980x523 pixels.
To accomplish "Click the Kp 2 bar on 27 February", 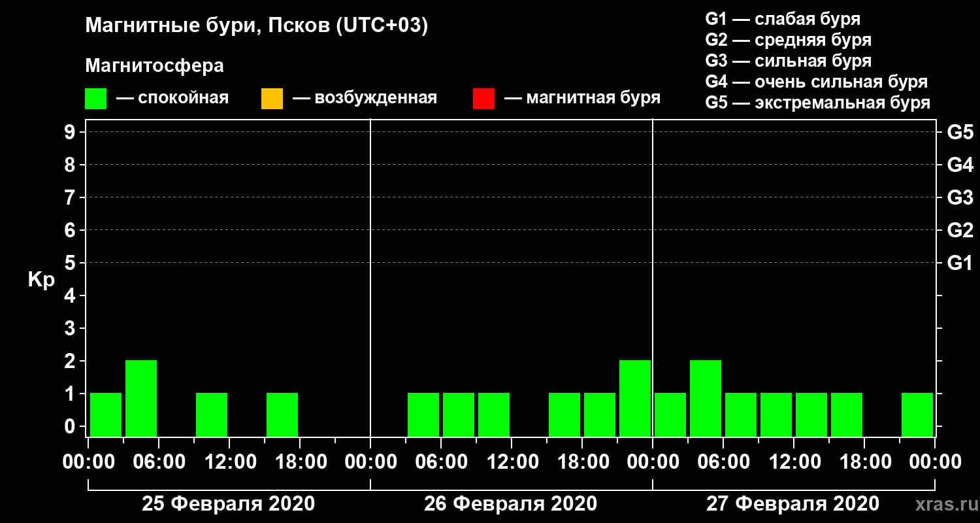I will (x=706, y=398).
